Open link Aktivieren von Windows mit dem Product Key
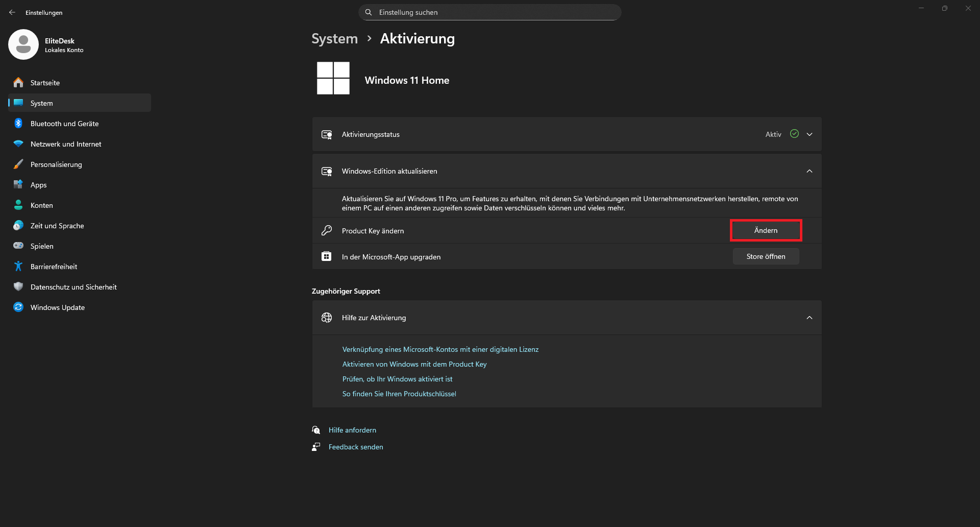The height and width of the screenshot is (527, 980). pos(414,364)
